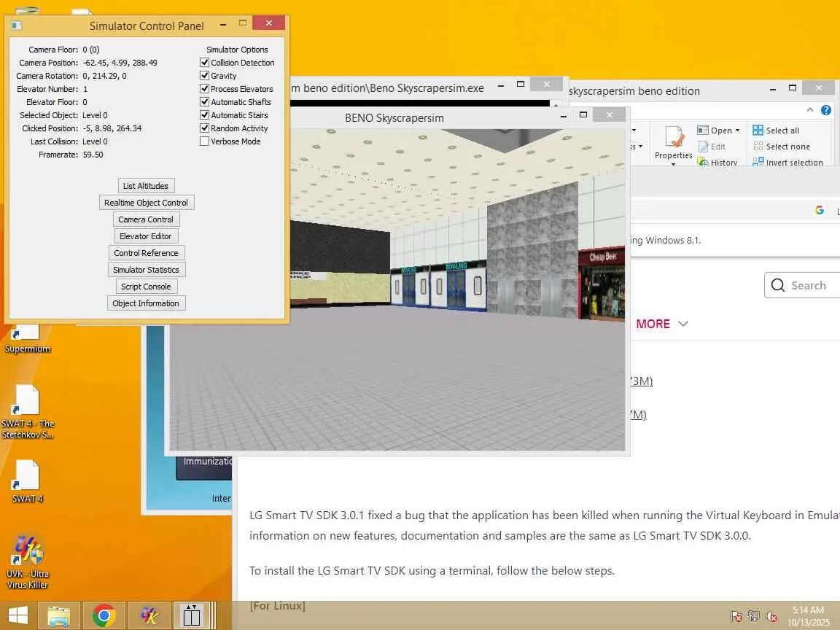This screenshot has height=630, width=840.
Task: Click the Select none icon
Action: (x=758, y=147)
